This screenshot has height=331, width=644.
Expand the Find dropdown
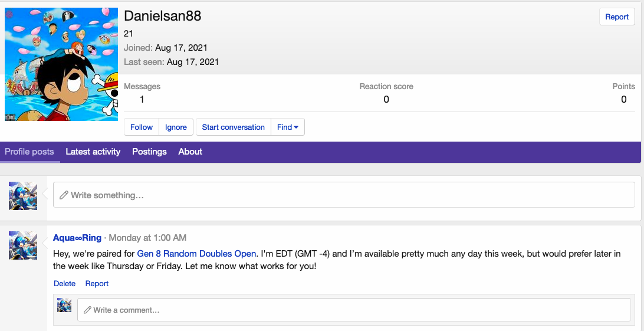click(288, 127)
